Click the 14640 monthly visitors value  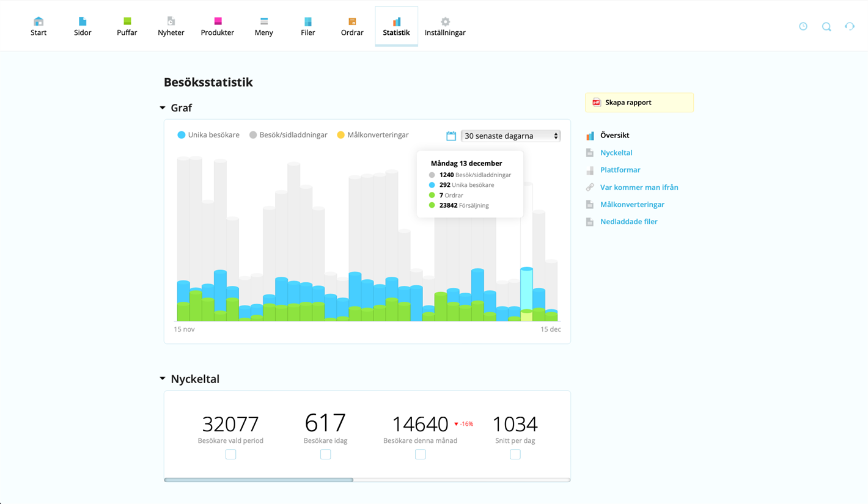click(x=421, y=424)
